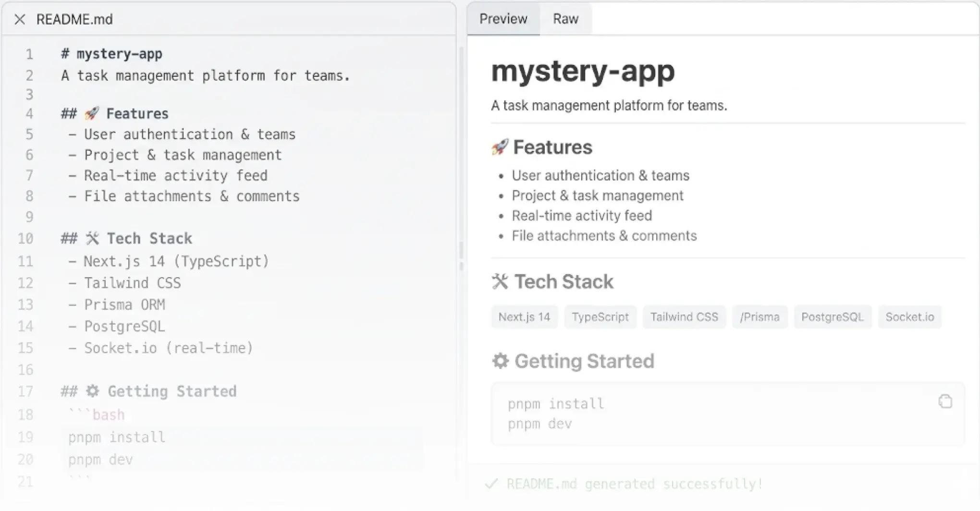
Task: Switch to the Preview tab
Action: pos(503,19)
